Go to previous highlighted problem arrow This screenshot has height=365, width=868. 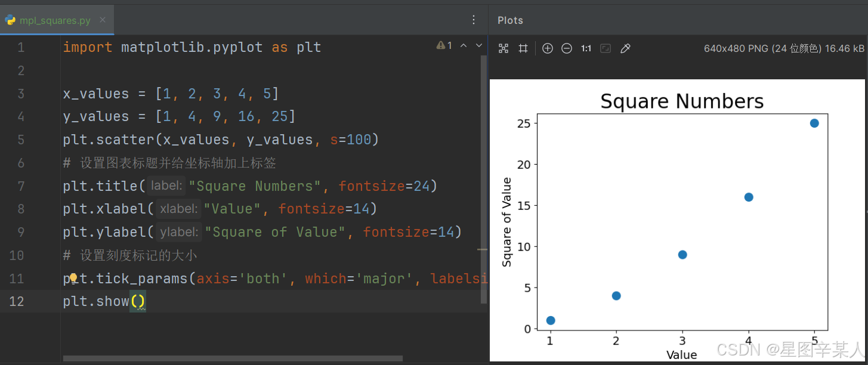pos(464,45)
